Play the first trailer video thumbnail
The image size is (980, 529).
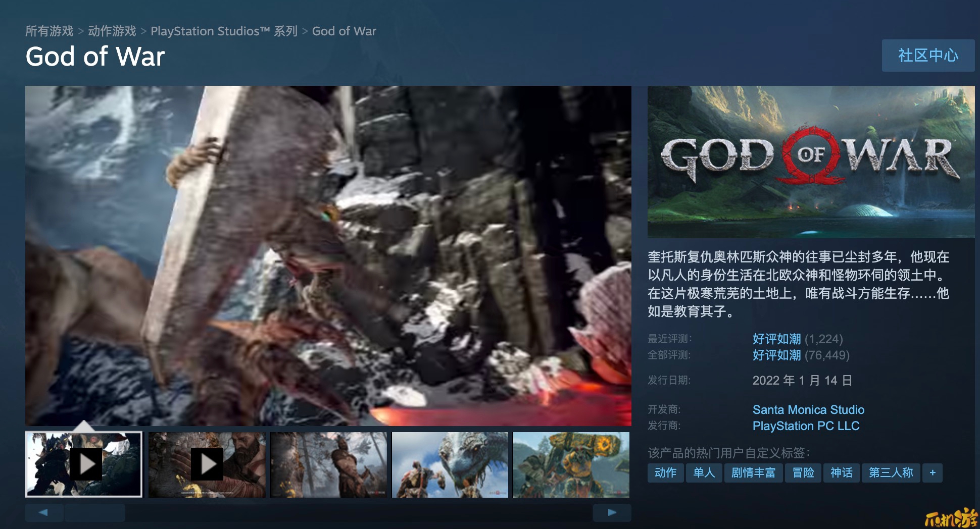(84, 464)
